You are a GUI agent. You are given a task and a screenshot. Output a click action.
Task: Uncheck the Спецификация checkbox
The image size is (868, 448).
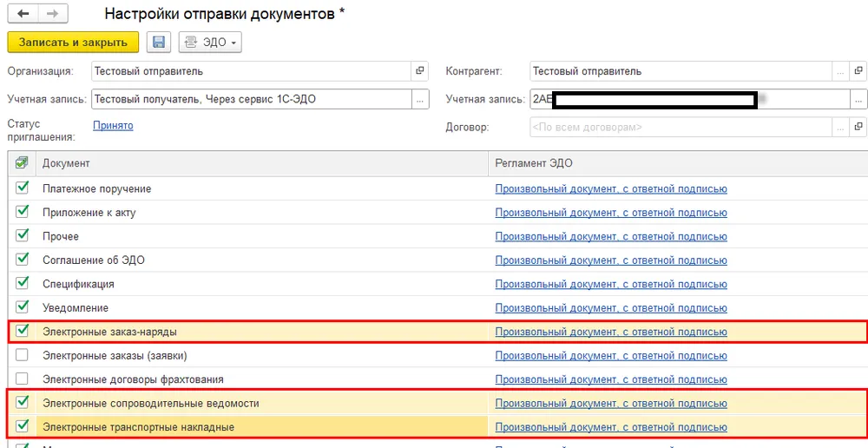(x=23, y=283)
